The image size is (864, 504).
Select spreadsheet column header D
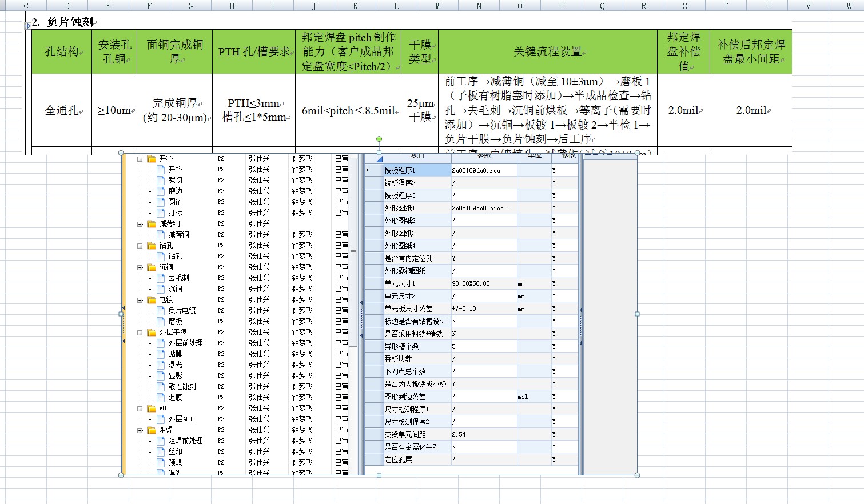coord(67,6)
